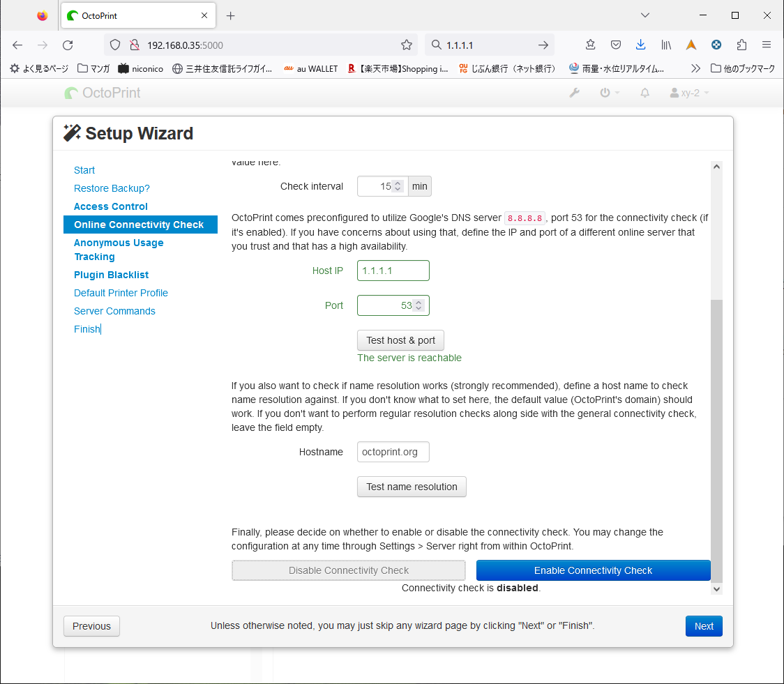Click the 8.8.8.8 code text
The image size is (784, 684).
[x=525, y=218]
